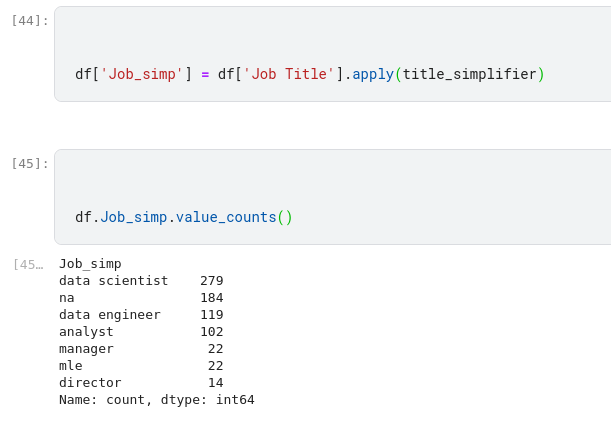The width and height of the screenshot is (611, 429).
Task: Click the mle output row
Action: pyautogui.click(x=140, y=366)
